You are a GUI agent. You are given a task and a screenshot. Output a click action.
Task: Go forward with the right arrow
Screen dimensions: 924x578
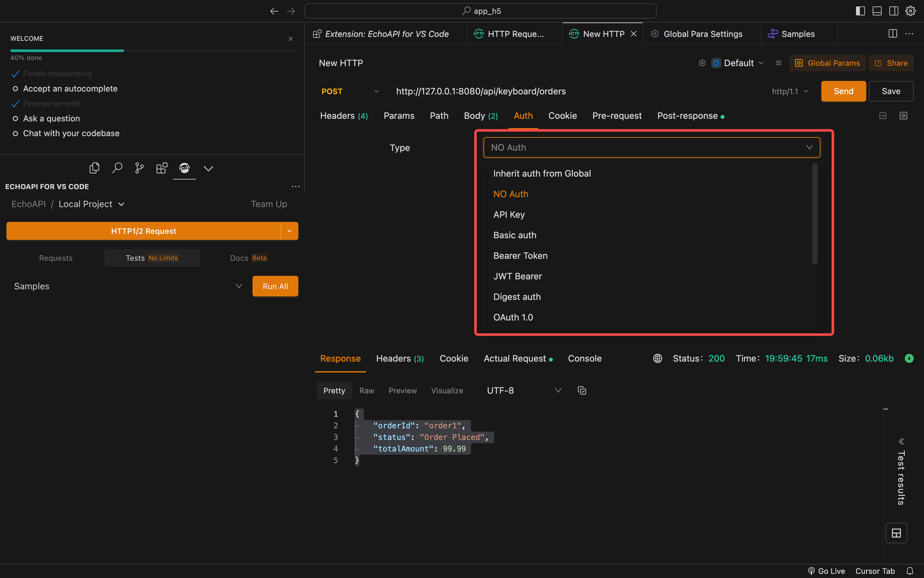[x=291, y=11]
